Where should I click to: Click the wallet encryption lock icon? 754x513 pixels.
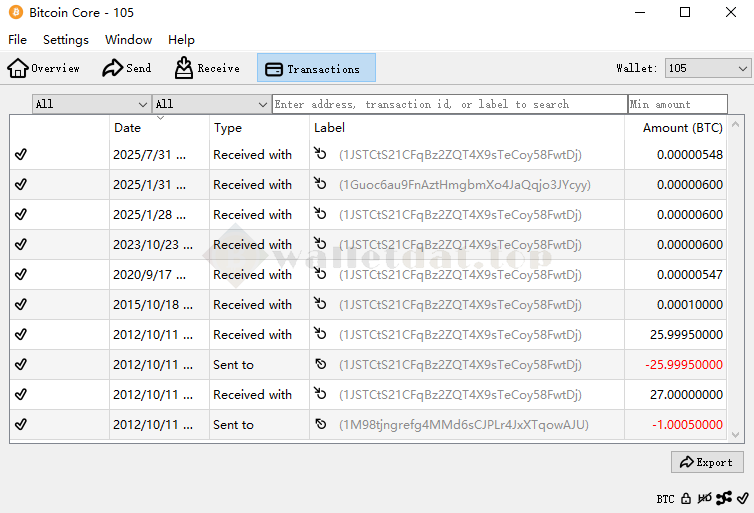coord(686,498)
